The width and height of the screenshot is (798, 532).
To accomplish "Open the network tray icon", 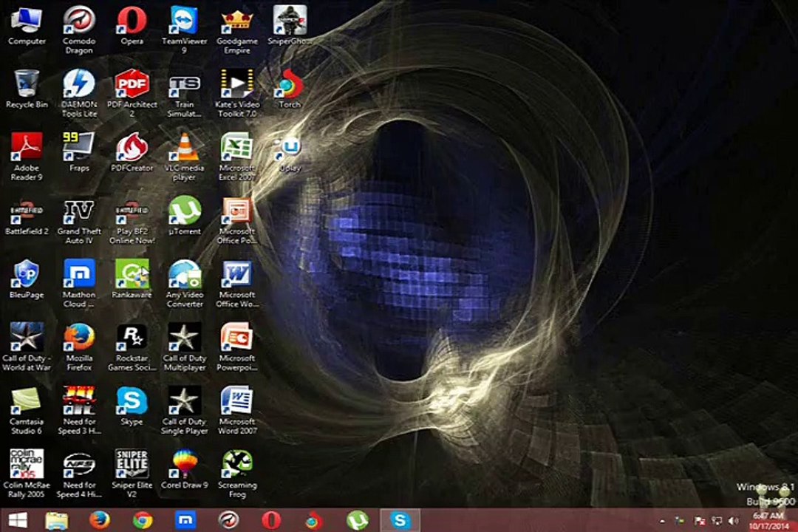I will 717,521.
